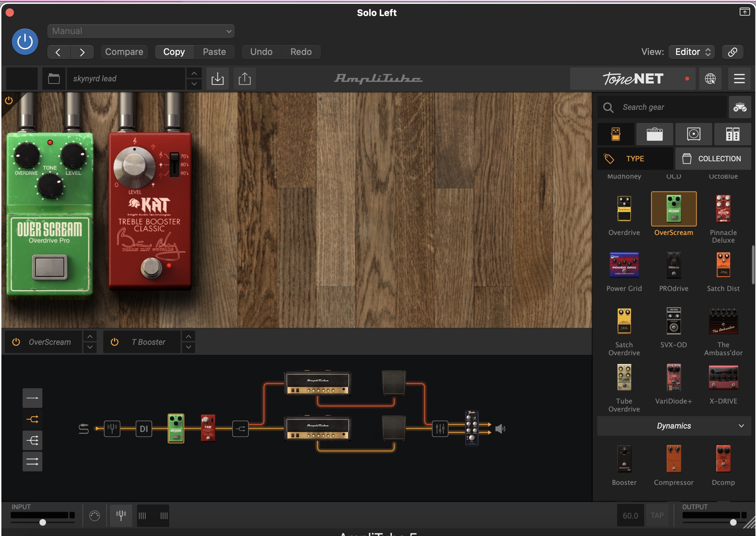Click the output speaker icon
Image resolution: width=756 pixels, height=536 pixels.
point(500,429)
